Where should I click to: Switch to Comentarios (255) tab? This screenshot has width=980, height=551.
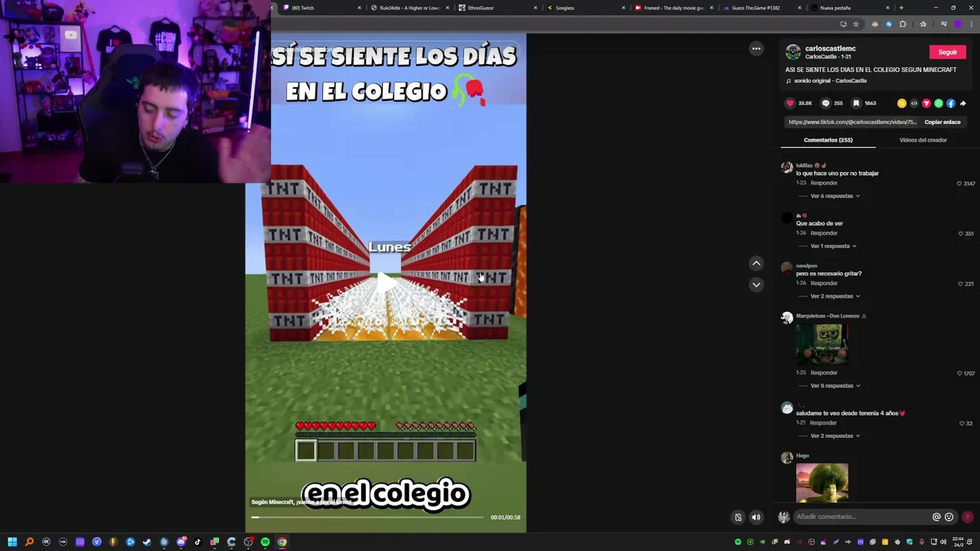(x=828, y=140)
